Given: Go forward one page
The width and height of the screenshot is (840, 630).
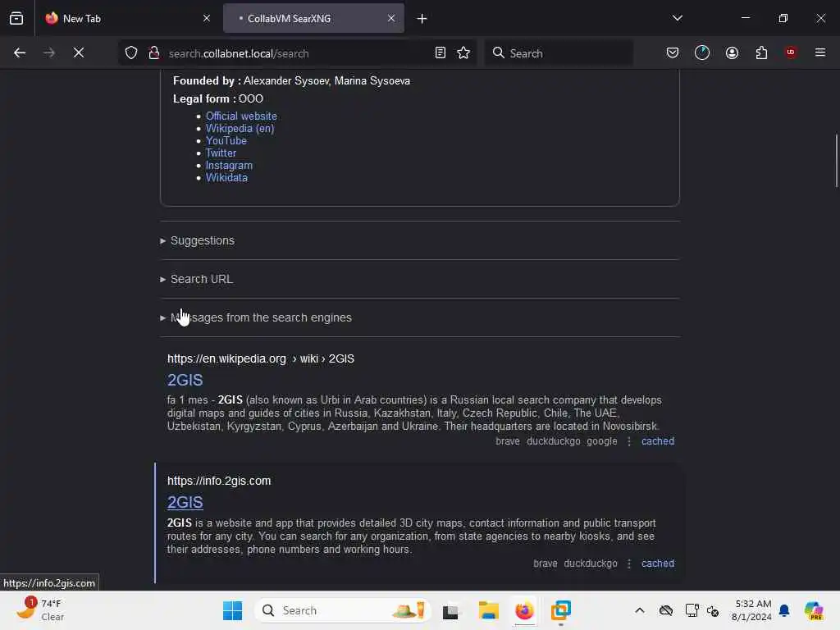Looking at the screenshot, I should tap(49, 52).
